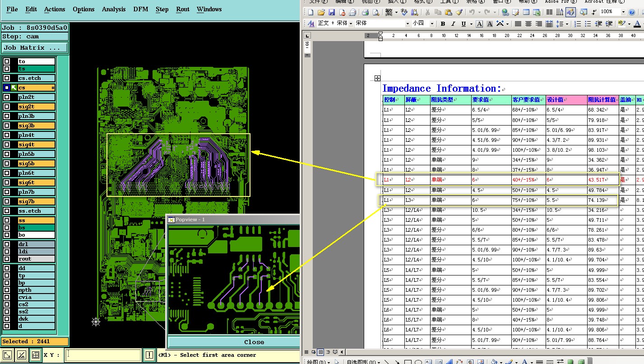Open the DFM menu
This screenshot has width=644, height=364.
[140, 9]
